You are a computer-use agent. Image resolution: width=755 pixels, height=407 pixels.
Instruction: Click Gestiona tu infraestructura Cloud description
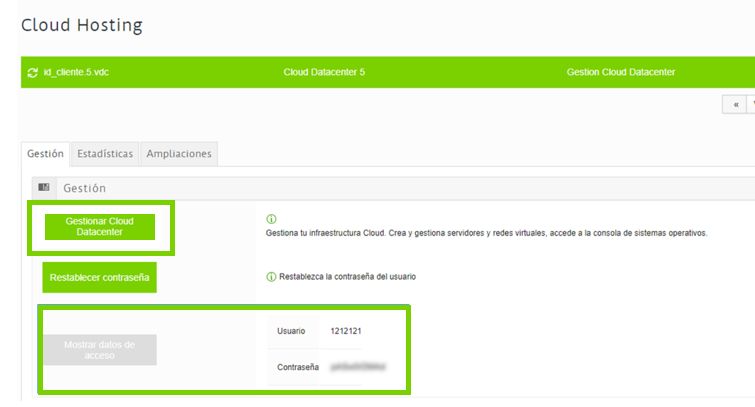(486, 233)
